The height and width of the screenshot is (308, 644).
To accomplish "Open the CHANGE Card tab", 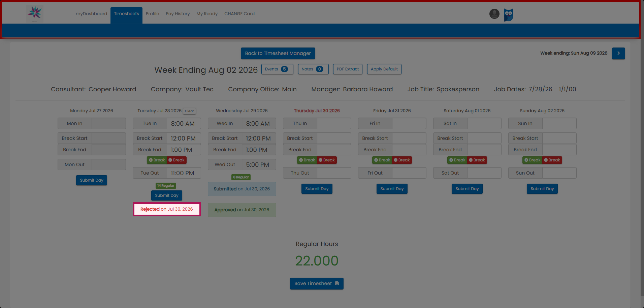I will click(x=239, y=14).
